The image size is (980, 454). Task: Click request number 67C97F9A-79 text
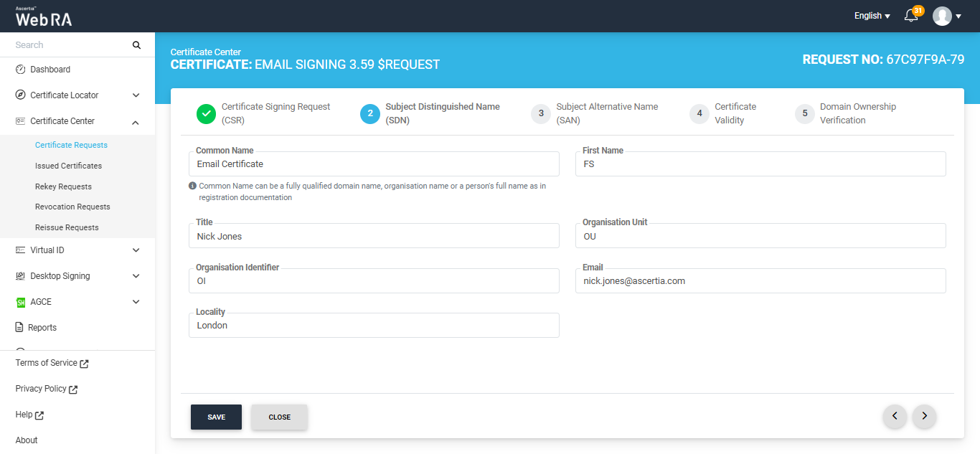pos(925,60)
